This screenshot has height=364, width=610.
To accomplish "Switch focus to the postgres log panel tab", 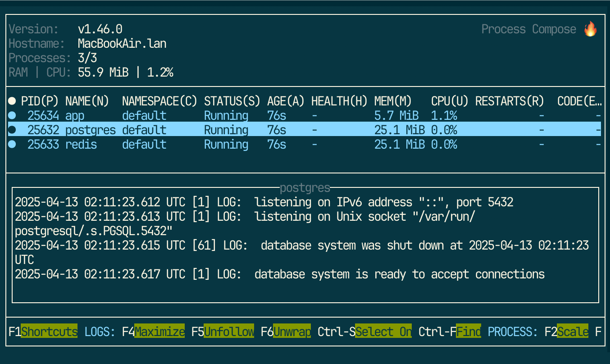I will point(305,187).
